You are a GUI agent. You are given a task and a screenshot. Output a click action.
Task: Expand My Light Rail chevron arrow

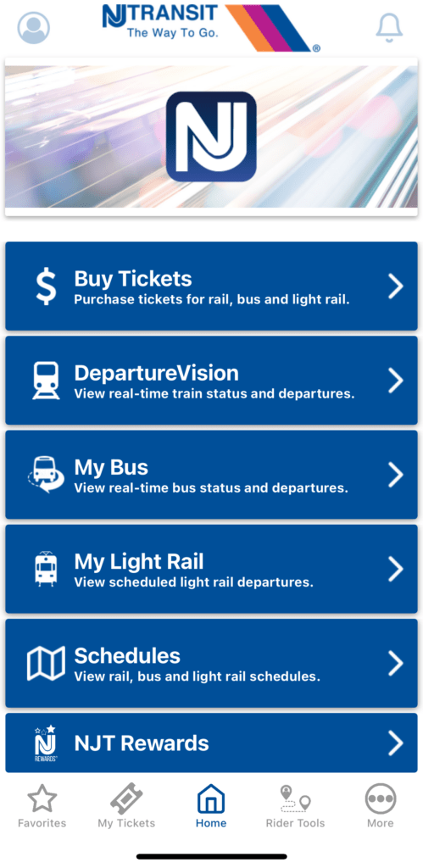tap(395, 569)
